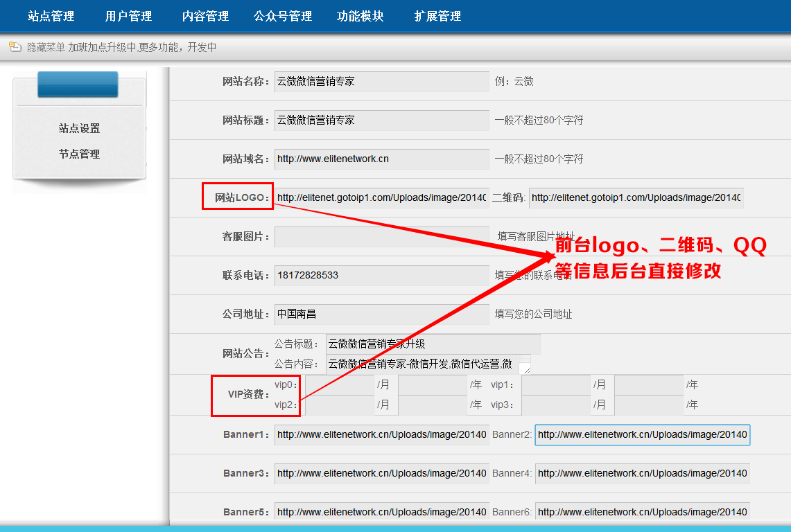Select 节点管理 in the sidebar

79,154
